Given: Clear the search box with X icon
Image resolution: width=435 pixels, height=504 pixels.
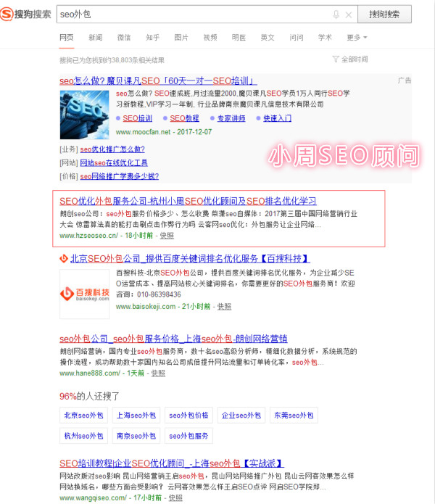Looking at the screenshot, I should pyautogui.click(x=349, y=15).
